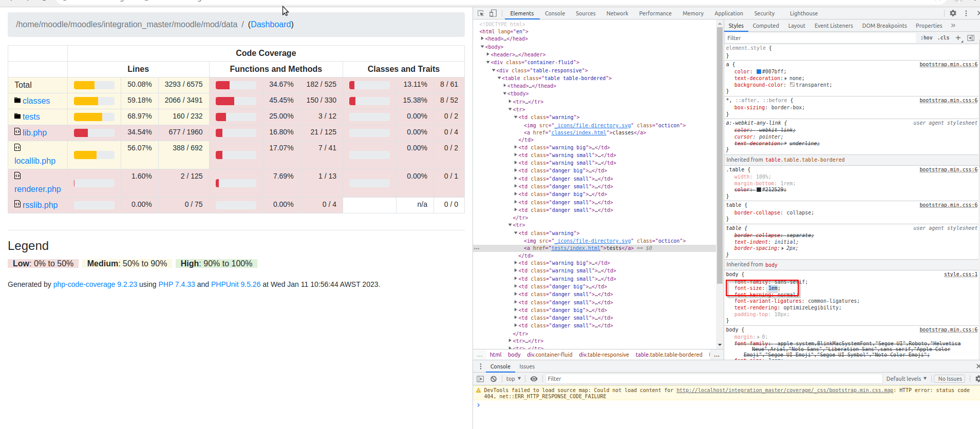This screenshot has width=980, height=429.
Task: Open the top JavaScript context dropdown
Action: click(x=513, y=379)
